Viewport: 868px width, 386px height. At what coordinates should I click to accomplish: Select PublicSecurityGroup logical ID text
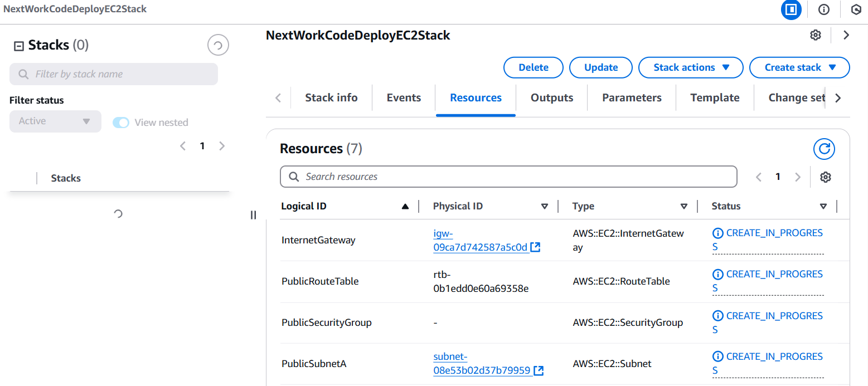pos(327,323)
